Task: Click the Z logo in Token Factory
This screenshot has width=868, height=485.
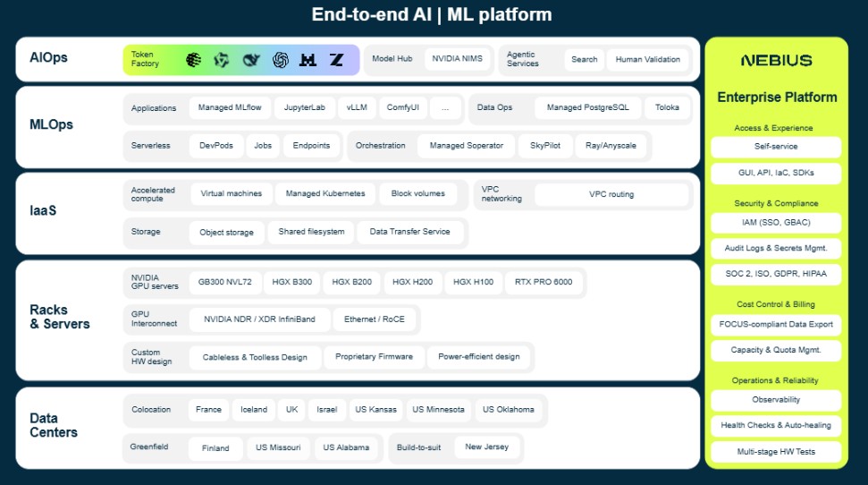Action: click(x=337, y=59)
